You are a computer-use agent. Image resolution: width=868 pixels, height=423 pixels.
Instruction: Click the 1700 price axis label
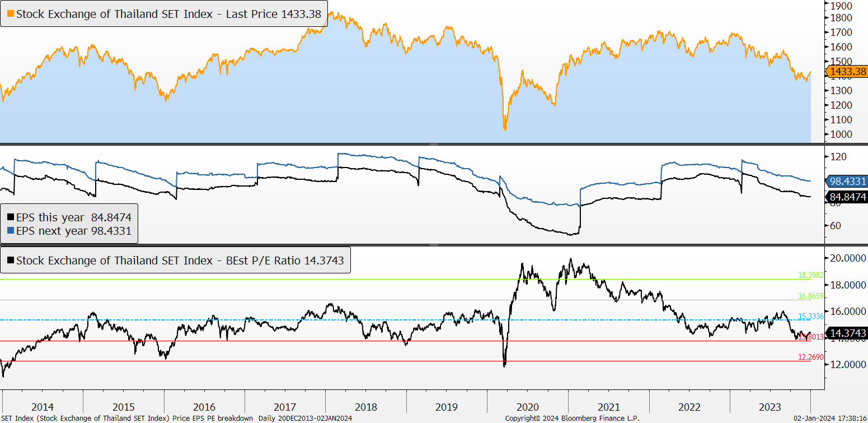click(x=842, y=32)
